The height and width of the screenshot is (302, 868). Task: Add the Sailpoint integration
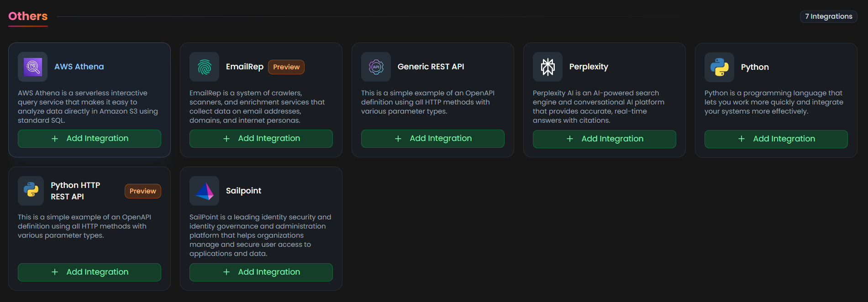(x=261, y=272)
